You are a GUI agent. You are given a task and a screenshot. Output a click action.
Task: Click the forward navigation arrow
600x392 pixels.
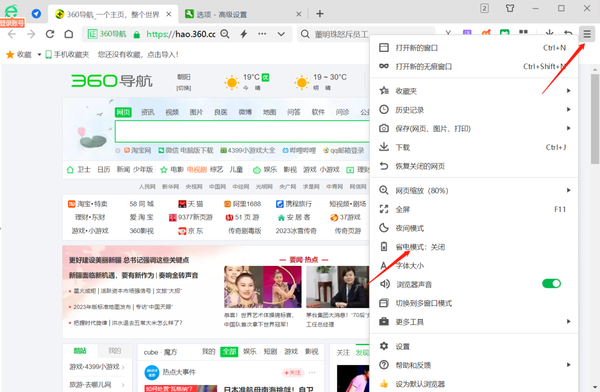[x=31, y=34]
